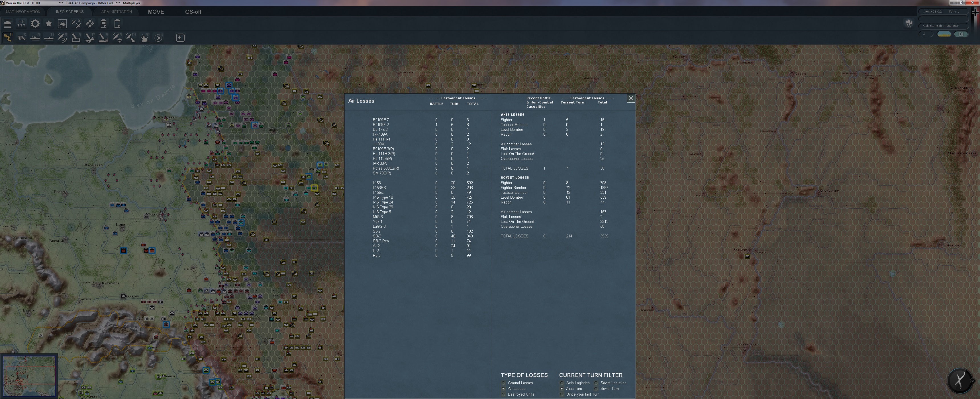Open the losses screen crosses icon
Image resolution: width=980 pixels, height=399 pixels.
point(21,24)
